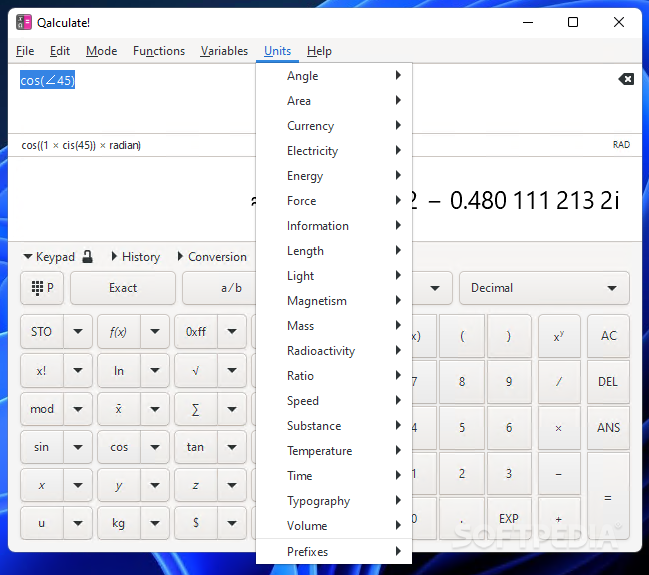Viewport: 649px width, 575px height.
Task: Open dropdown arrow next to cos
Action: tap(155, 447)
